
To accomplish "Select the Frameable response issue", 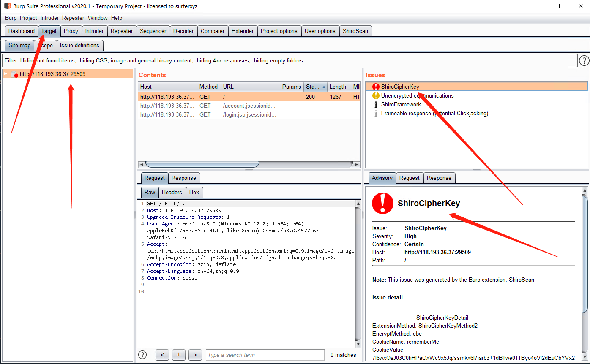I will coord(477,113).
